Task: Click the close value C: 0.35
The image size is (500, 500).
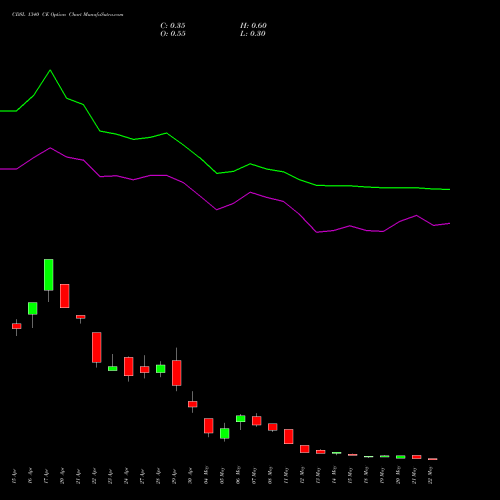Action: click(x=173, y=26)
